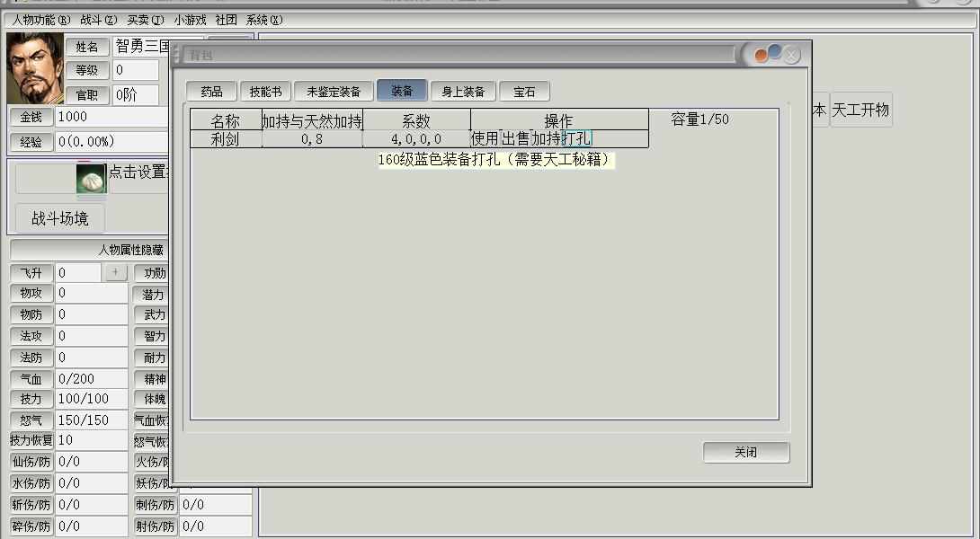Select the 未鉴定装备 tab
980x539 pixels.
(x=334, y=92)
